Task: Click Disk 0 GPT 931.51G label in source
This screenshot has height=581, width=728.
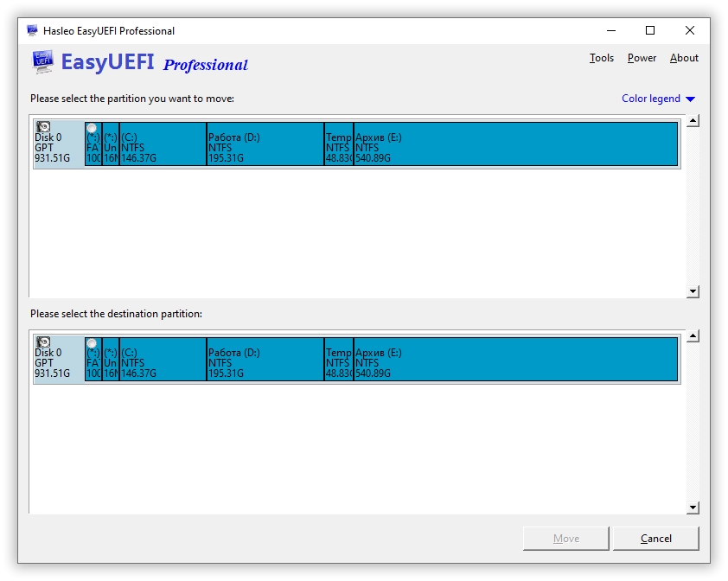Action: (x=52, y=148)
